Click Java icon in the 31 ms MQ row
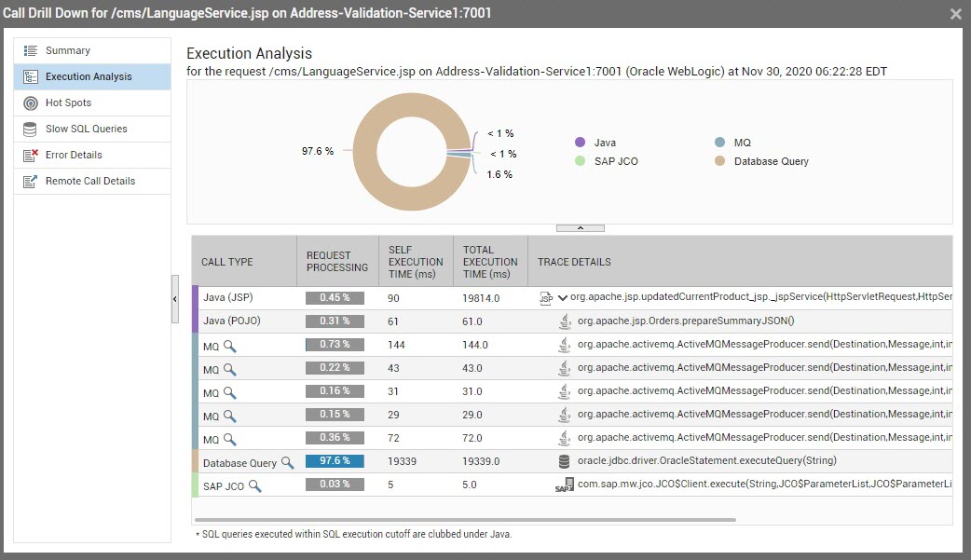The image size is (971, 560). coord(564,391)
